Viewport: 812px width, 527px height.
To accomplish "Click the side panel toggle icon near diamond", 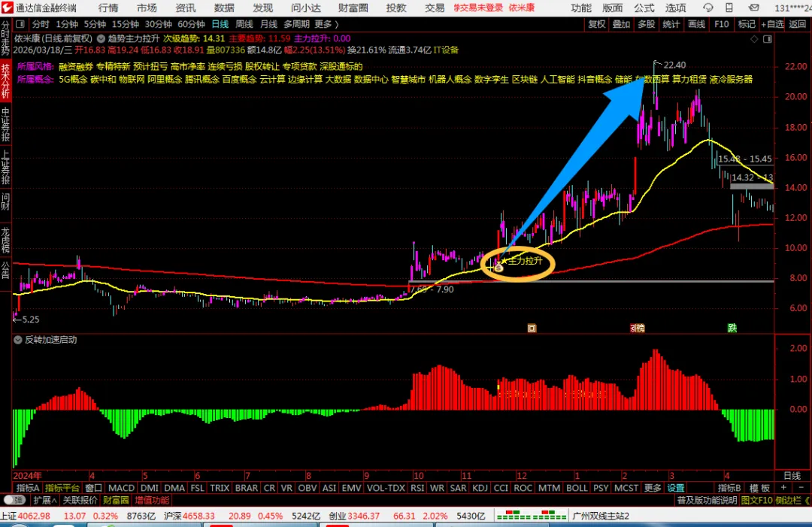I will click(768, 39).
